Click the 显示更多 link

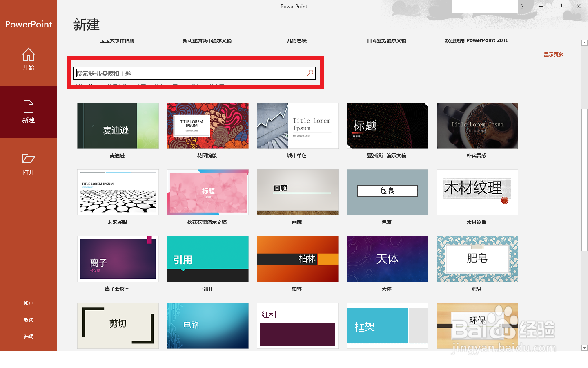click(x=553, y=54)
